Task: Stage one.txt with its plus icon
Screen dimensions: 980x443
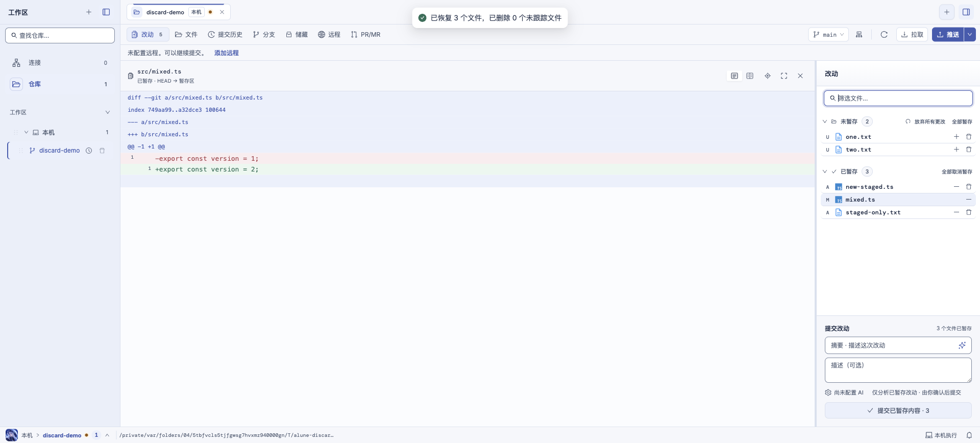Action: click(x=957, y=137)
